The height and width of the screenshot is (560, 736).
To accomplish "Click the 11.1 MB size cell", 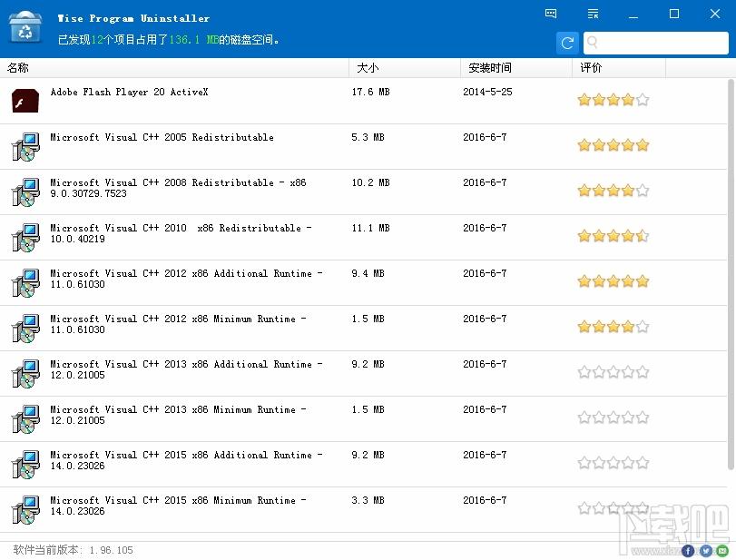I will coord(371,228).
